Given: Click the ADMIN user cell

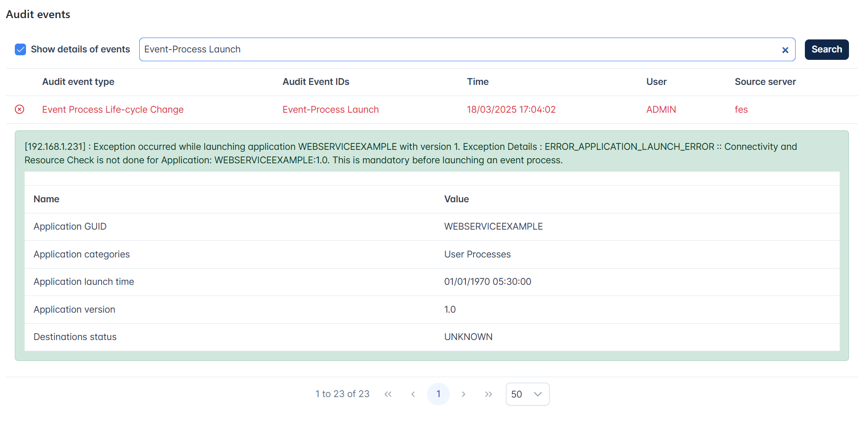Looking at the screenshot, I should 661,109.
